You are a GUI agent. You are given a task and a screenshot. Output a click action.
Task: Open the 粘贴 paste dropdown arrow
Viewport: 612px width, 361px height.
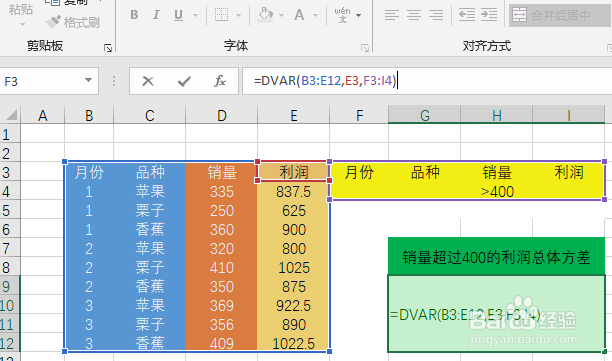pos(22,25)
